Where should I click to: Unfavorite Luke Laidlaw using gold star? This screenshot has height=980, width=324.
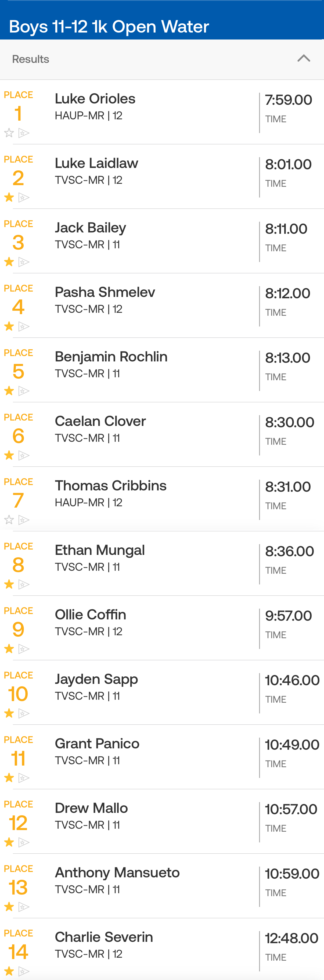tap(9, 197)
